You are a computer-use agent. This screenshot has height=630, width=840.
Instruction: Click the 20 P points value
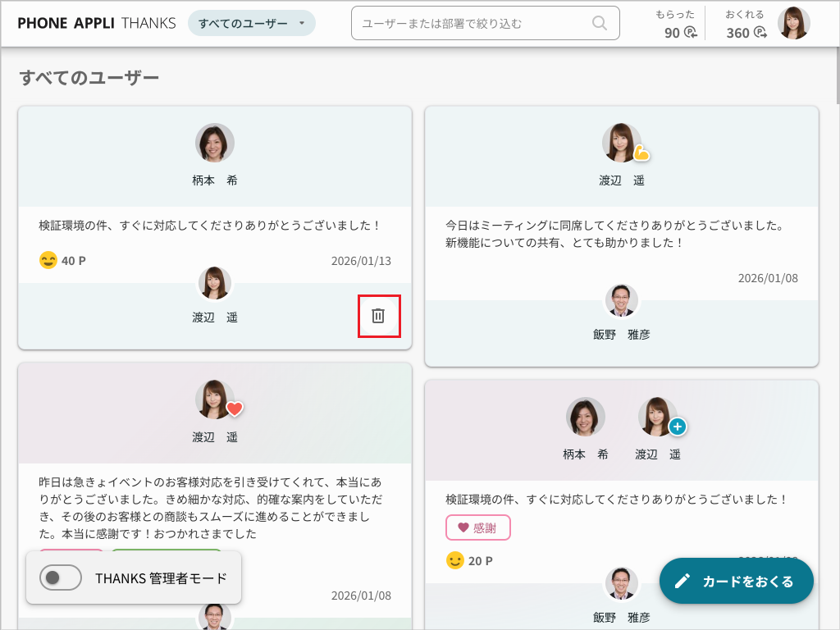[481, 561]
